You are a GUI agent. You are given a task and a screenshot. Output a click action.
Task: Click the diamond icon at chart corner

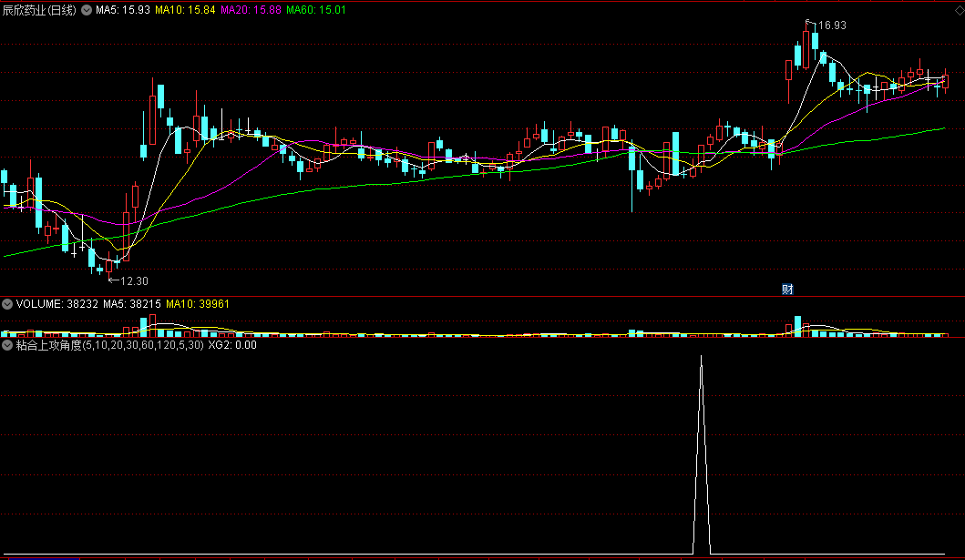960,10
